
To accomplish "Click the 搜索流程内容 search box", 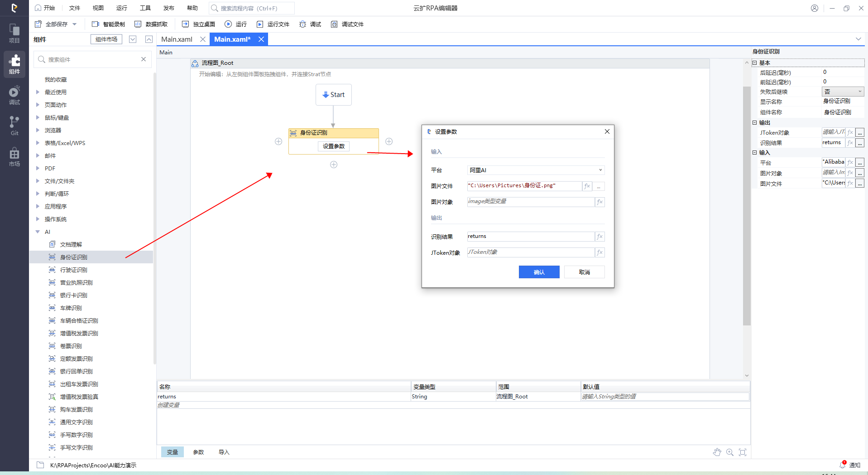I will [252, 8].
